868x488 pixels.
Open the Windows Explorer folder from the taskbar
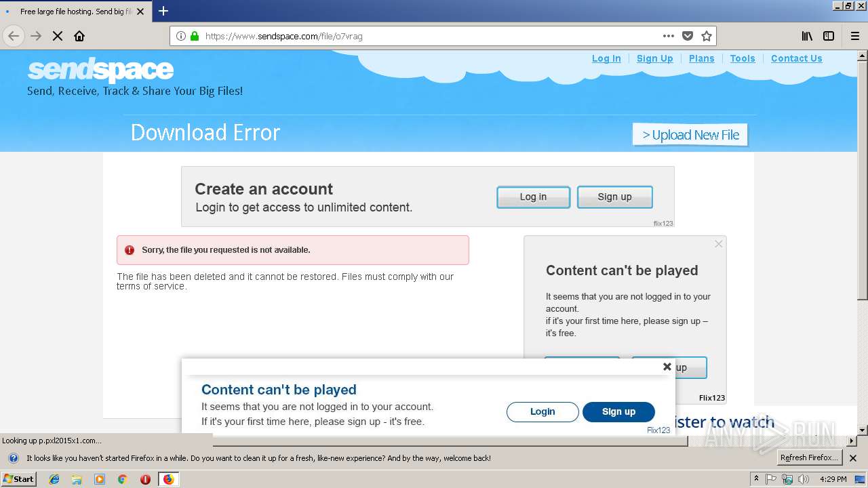[x=77, y=479]
